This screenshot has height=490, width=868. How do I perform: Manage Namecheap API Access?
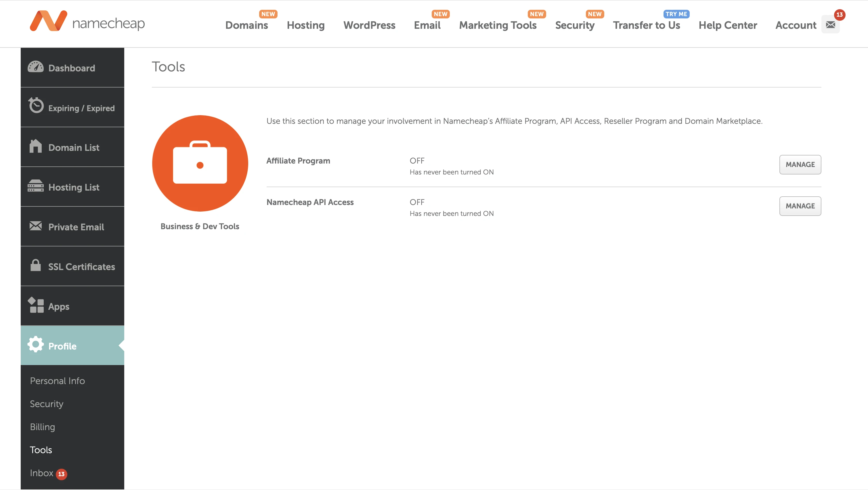coord(800,206)
